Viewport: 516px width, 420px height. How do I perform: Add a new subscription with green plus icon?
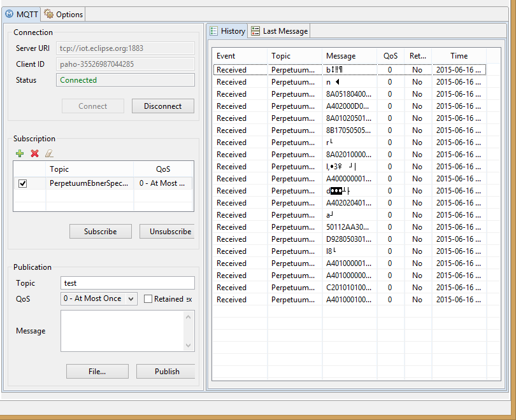pyautogui.click(x=20, y=153)
